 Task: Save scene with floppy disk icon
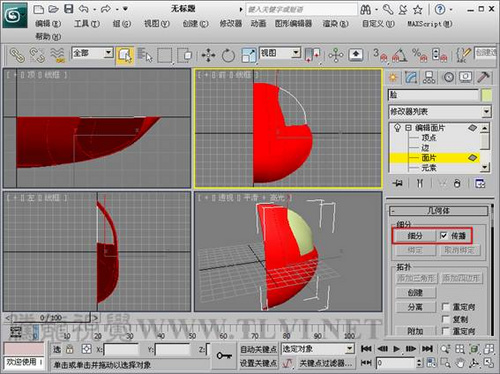[68, 9]
